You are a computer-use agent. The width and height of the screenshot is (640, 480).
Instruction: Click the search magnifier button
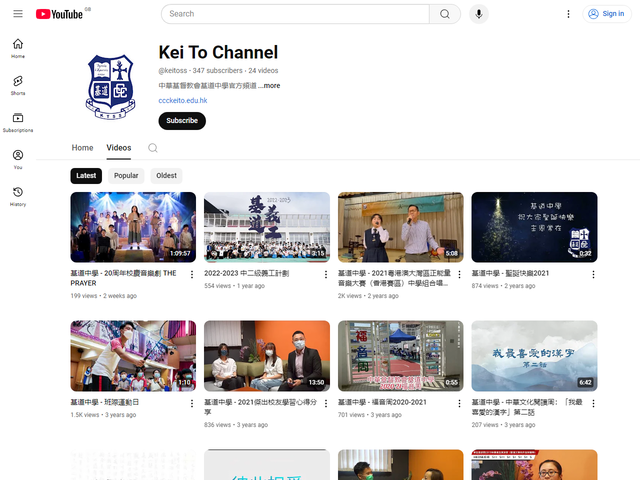444,14
